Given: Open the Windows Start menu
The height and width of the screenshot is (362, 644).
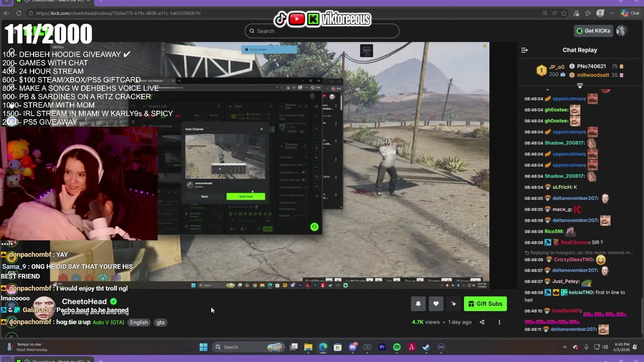Looking at the screenshot, I should 203,347.
